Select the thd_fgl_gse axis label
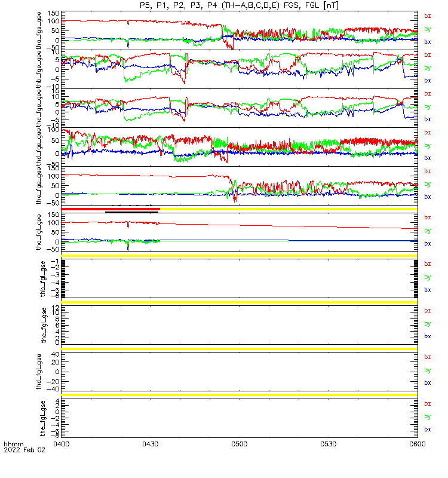The image size is (448, 478). tap(39, 372)
